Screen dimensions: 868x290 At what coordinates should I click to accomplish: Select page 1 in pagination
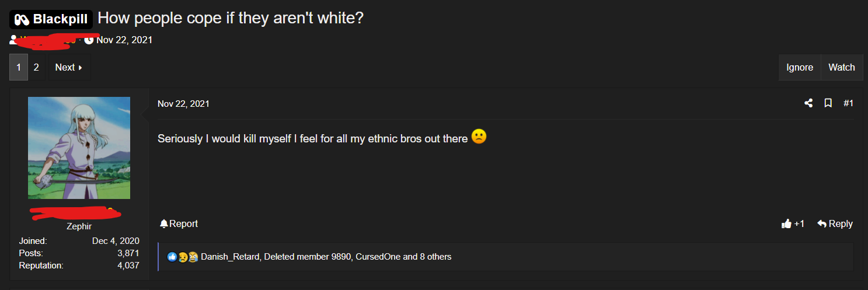pyautogui.click(x=19, y=67)
